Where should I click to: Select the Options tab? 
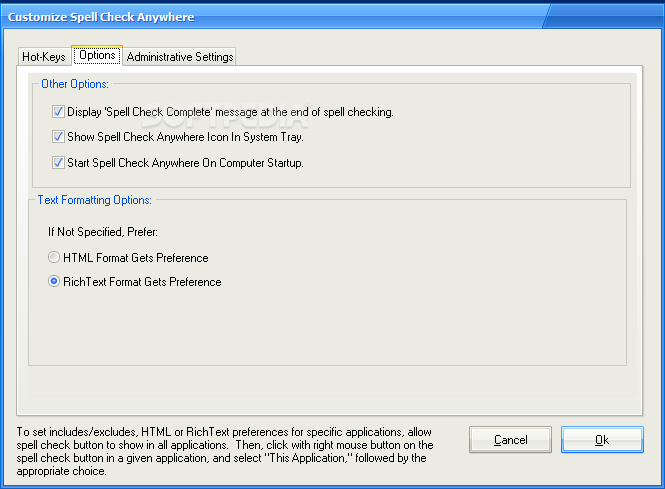97,55
